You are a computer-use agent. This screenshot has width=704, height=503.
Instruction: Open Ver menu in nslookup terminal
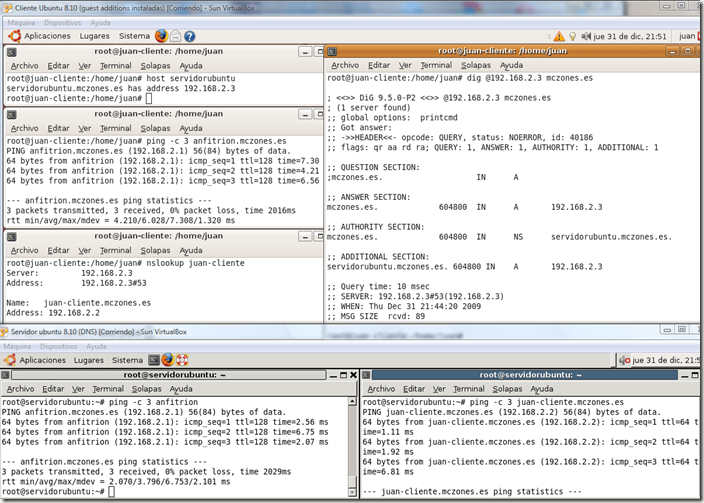(x=84, y=250)
